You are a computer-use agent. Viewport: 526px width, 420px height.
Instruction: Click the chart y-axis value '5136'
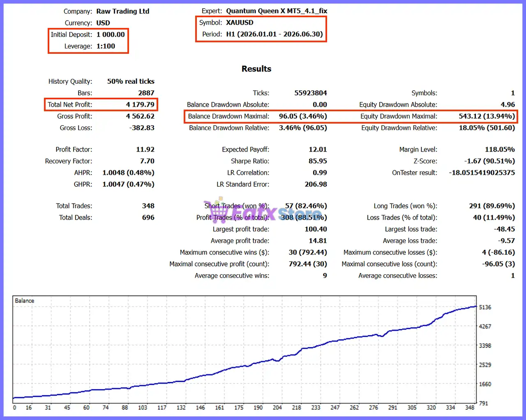pos(485,307)
